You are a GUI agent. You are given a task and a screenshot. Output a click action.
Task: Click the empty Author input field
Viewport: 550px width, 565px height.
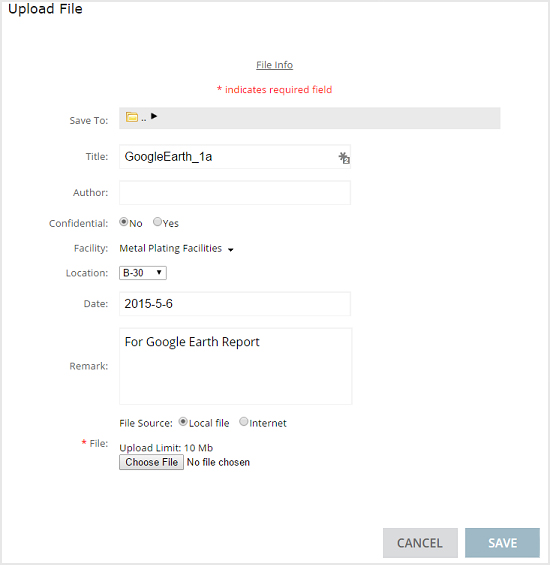tap(235, 193)
